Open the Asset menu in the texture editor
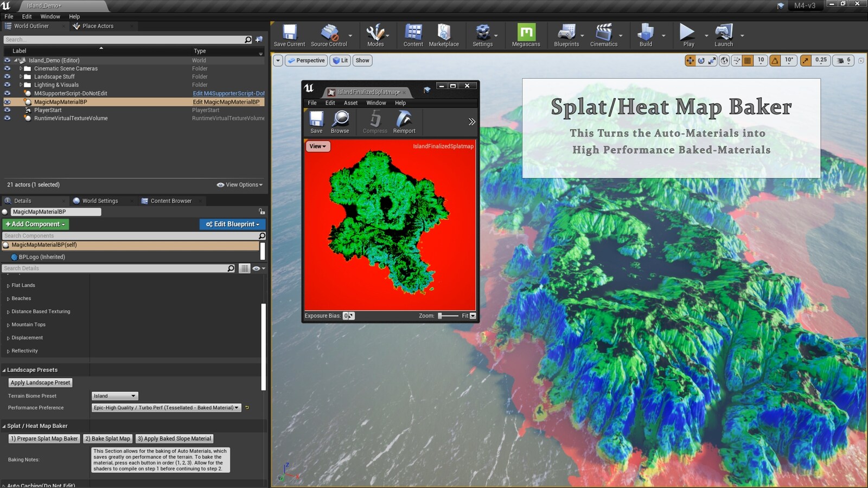 click(x=350, y=102)
